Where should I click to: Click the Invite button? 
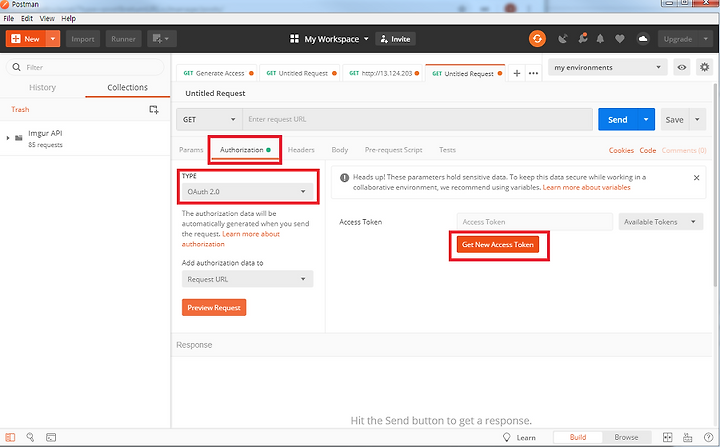coord(395,39)
